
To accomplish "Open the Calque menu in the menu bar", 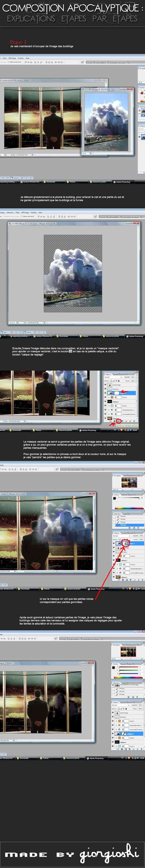I will [2, 212].
